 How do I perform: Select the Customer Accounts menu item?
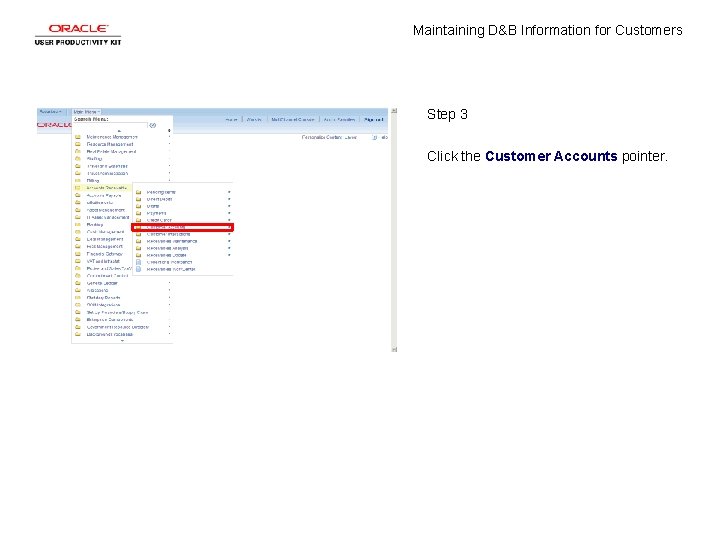pos(182,227)
